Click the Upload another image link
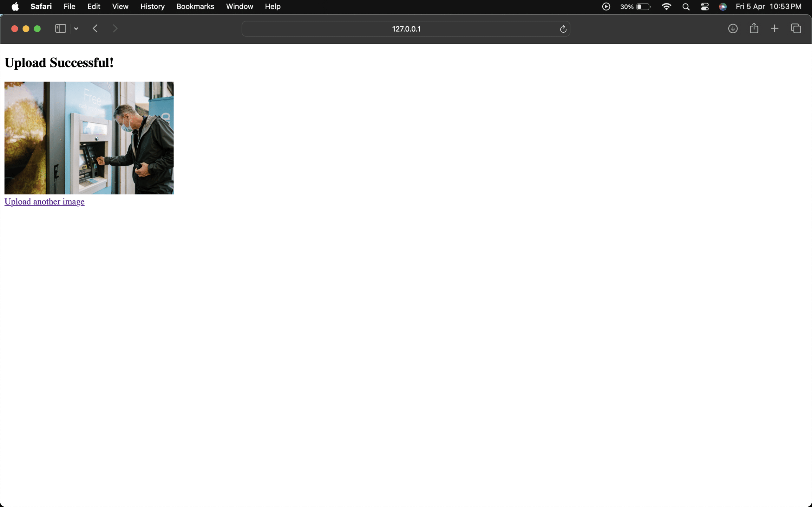This screenshot has height=507, width=812. pyautogui.click(x=44, y=202)
